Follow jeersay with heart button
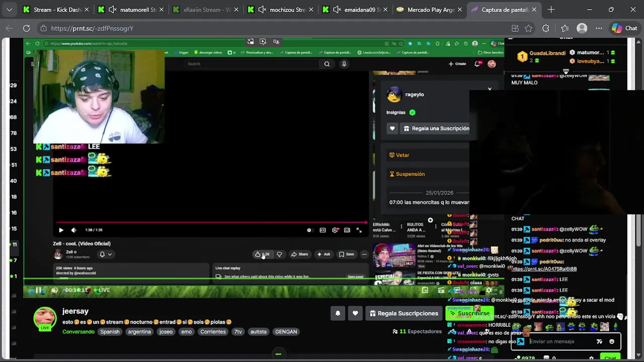Screen dimensions: 644x362 click(x=355, y=313)
